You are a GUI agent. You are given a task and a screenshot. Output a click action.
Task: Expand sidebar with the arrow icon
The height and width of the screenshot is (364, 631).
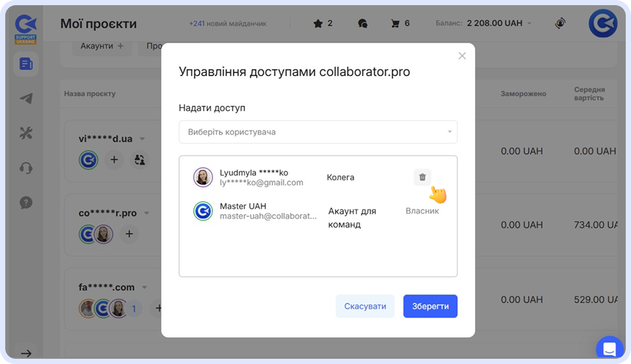(x=26, y=353)
